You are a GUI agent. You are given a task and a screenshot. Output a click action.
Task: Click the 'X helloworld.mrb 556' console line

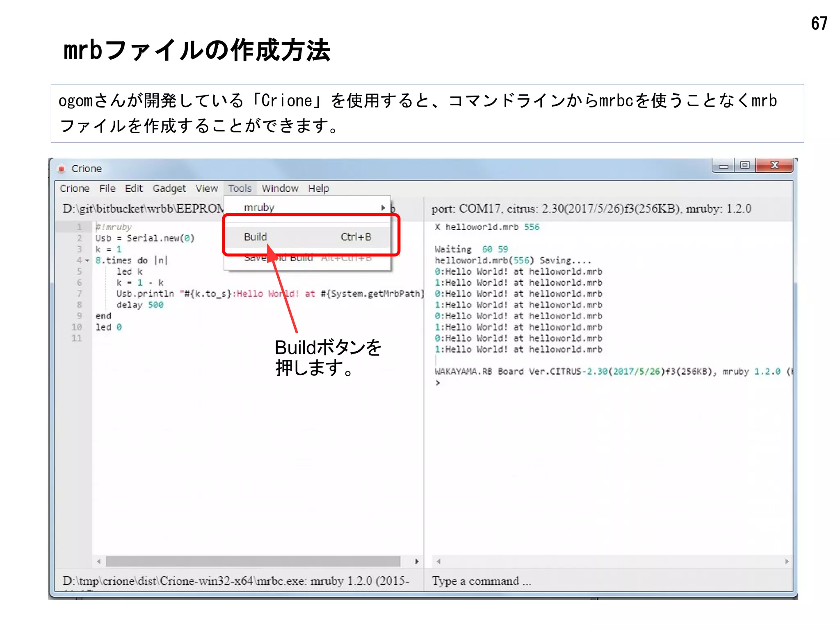coord(487,227)
